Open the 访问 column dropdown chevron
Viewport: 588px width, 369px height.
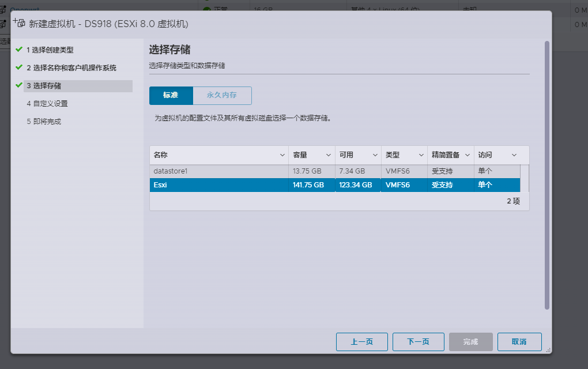514,155
